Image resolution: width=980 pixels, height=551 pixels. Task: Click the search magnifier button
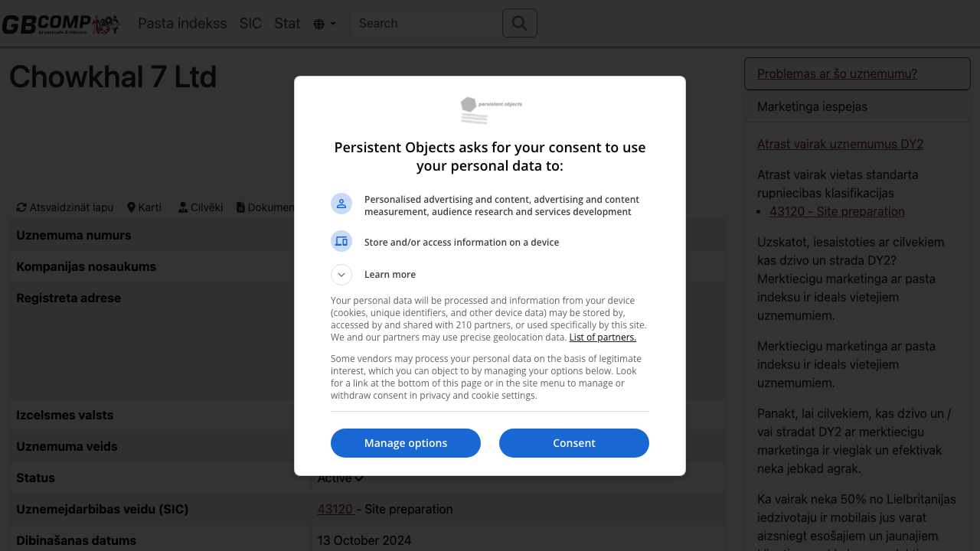[x=520, y=23]
